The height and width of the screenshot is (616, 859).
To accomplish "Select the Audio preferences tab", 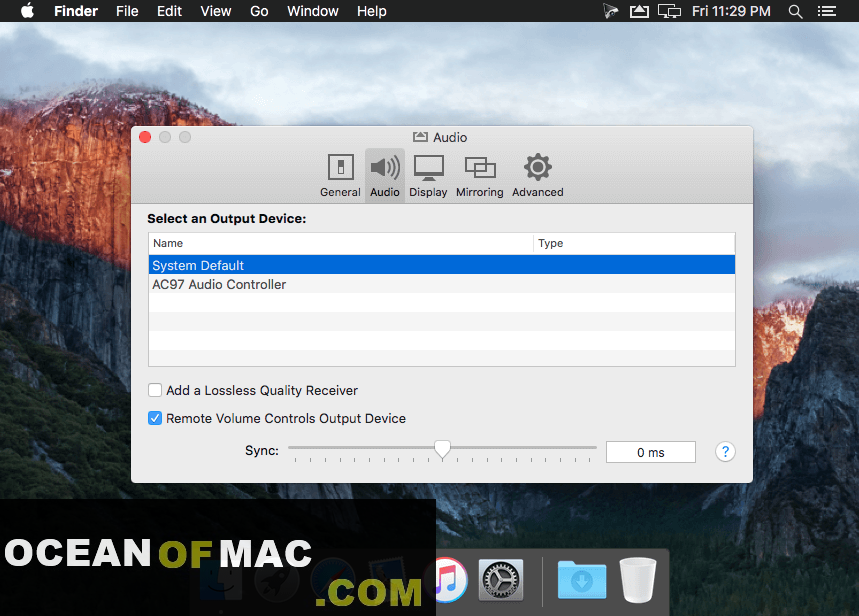I will 385,175.
